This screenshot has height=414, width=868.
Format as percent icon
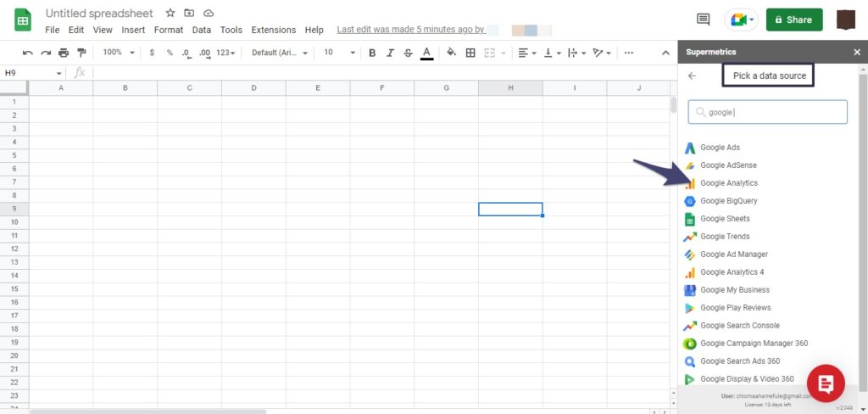click(170, 53)
